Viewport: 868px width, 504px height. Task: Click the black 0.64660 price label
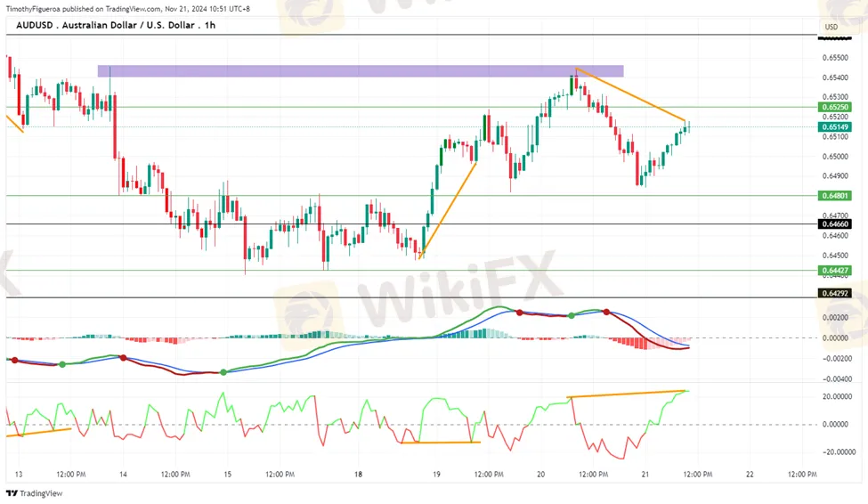pyautogui.click(x=834, y=224)
